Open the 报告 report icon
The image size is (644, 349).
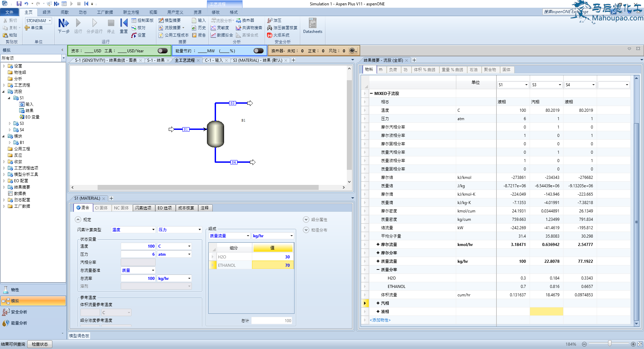click(199, 35)
